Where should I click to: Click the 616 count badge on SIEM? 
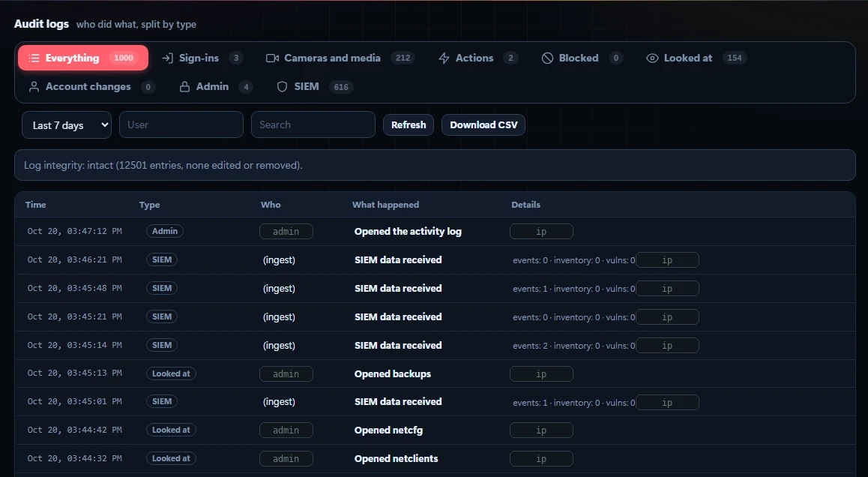tap(341, 87)
